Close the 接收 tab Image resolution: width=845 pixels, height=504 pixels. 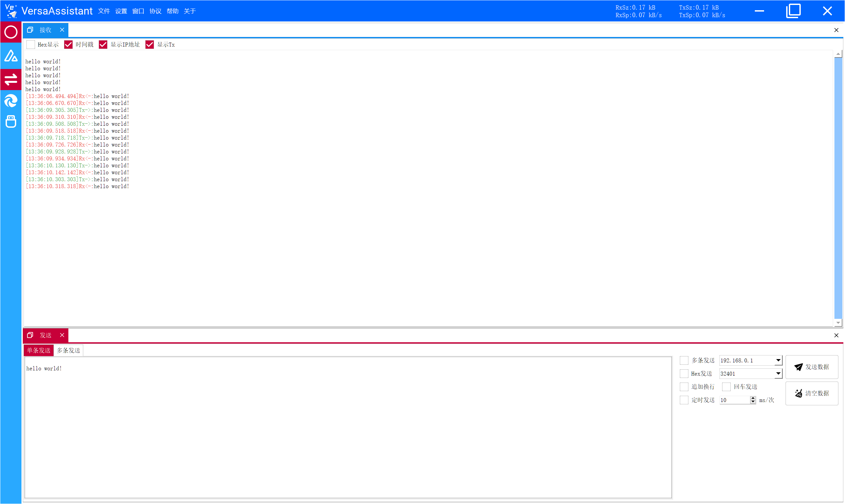62,30
